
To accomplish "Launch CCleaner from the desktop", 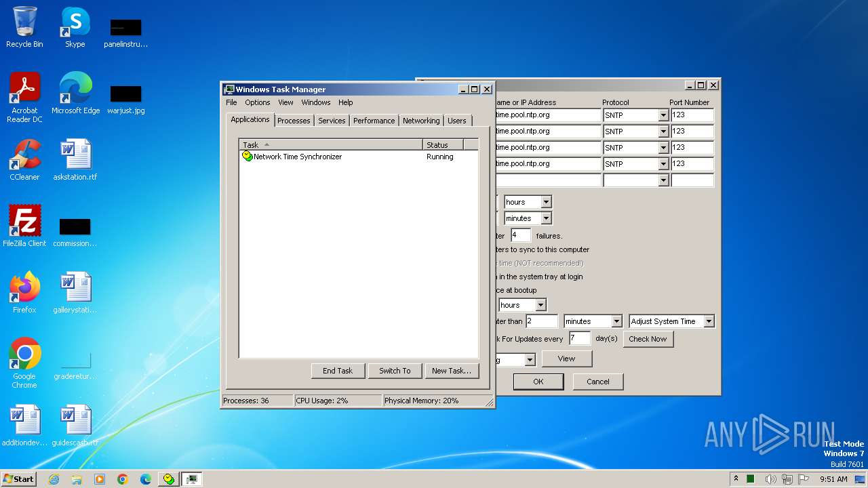I will (24, 160).
